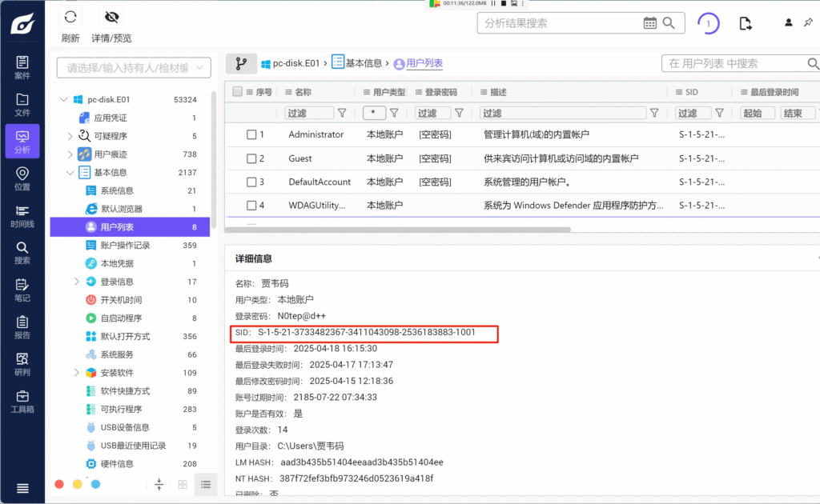
Task: Sort by 名称 column header
Action: [303, 92]
